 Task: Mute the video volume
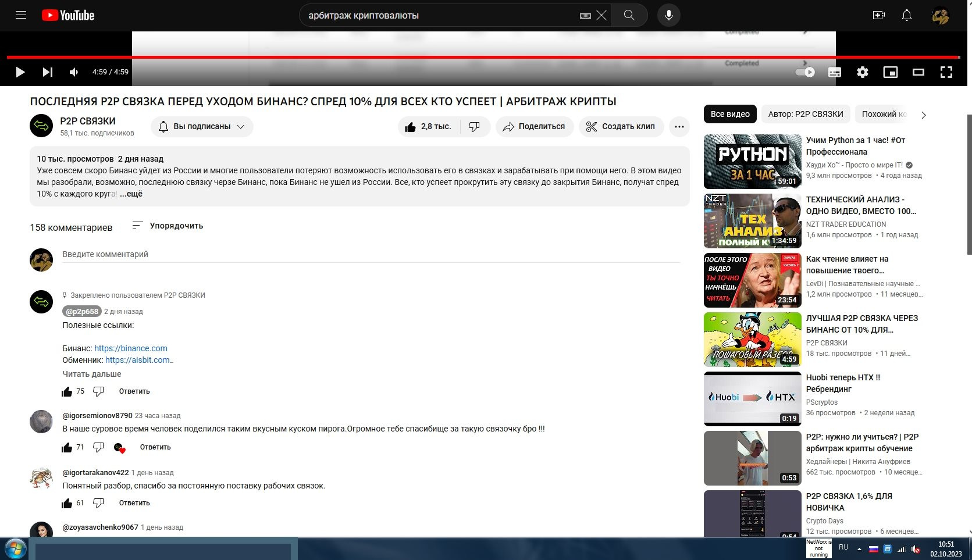pyautogui.click(x=74, y=72)
